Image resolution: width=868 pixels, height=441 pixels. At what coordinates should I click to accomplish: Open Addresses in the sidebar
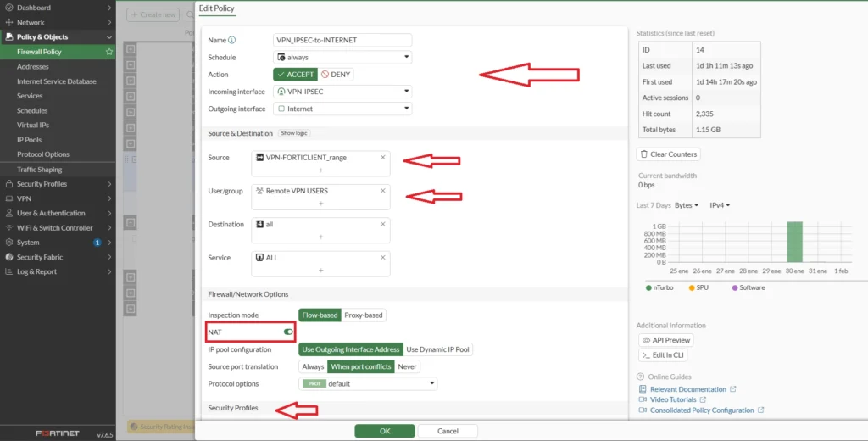(x=33, y=66)
